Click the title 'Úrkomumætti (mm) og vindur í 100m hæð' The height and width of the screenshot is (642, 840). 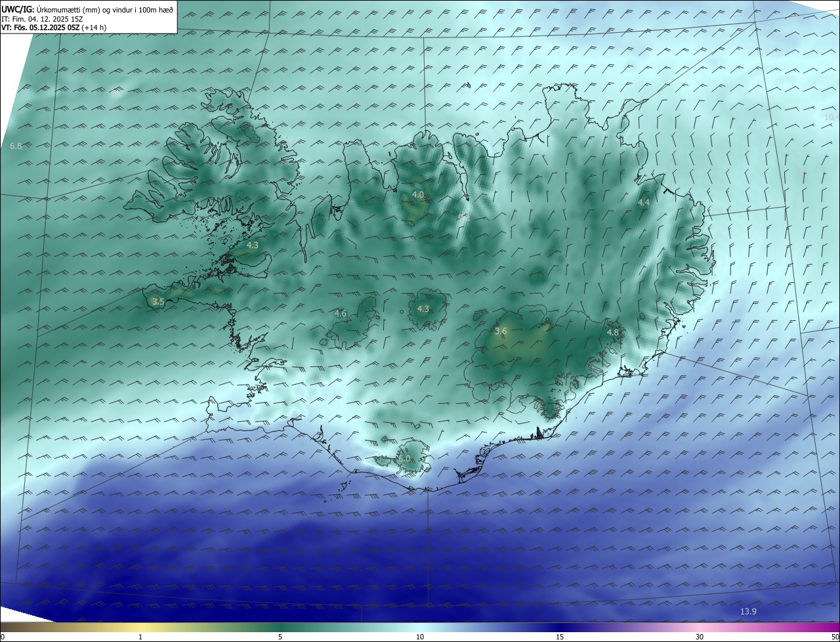[x=105, y=9]
